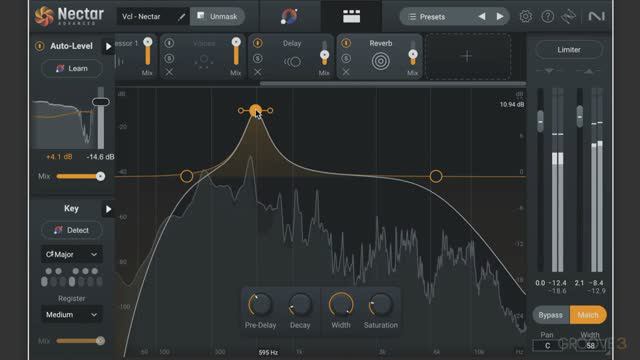Click the Reverb Mix slider handle
Screen dimensions: 640x360
[x=413, y=54]
